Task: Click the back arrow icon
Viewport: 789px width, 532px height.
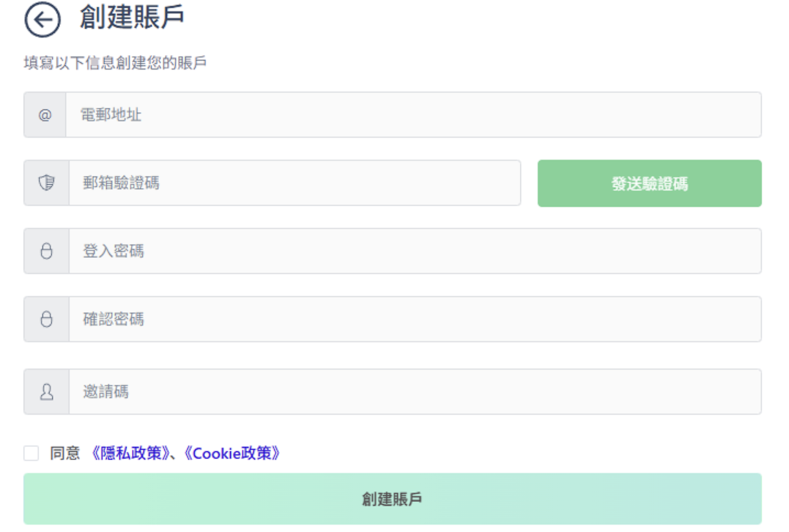Action: point(42,20)
